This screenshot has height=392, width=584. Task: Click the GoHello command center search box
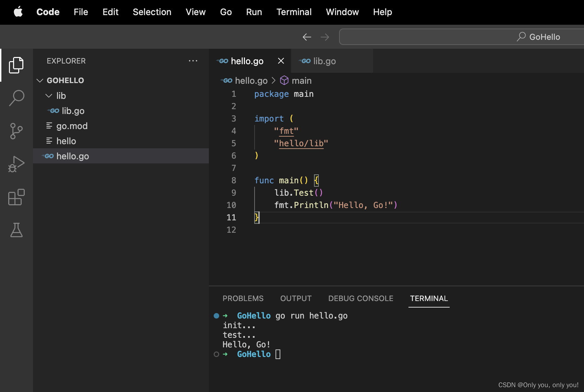pos(461,37)
